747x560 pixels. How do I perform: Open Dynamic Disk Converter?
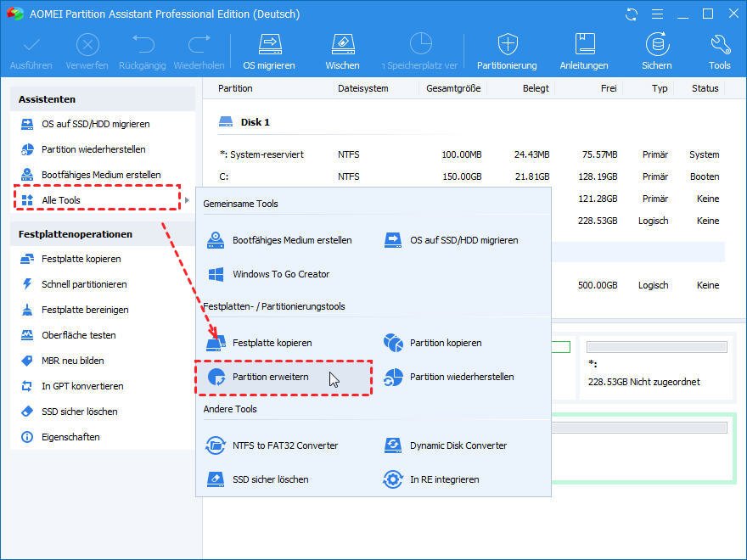pyautogui.click(x=446, y=445)
